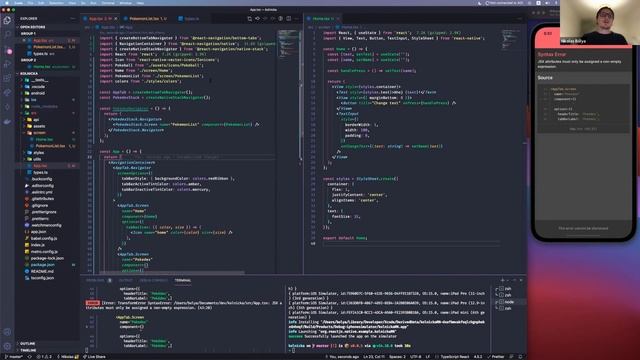Image resolution: width=640 pixels, height=360 pixels.
Task: Switch to the PROBLEMS panel tab
Action: [98, 280]
